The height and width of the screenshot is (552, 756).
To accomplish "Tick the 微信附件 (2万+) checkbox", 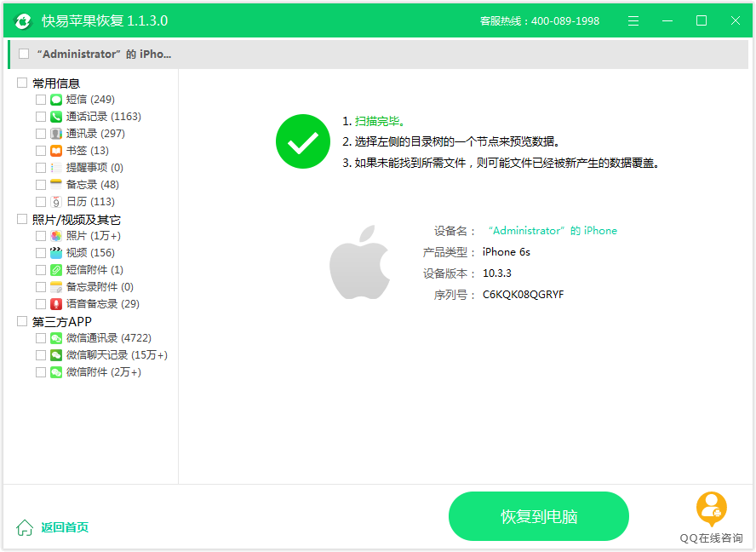I will click(41, 372).
